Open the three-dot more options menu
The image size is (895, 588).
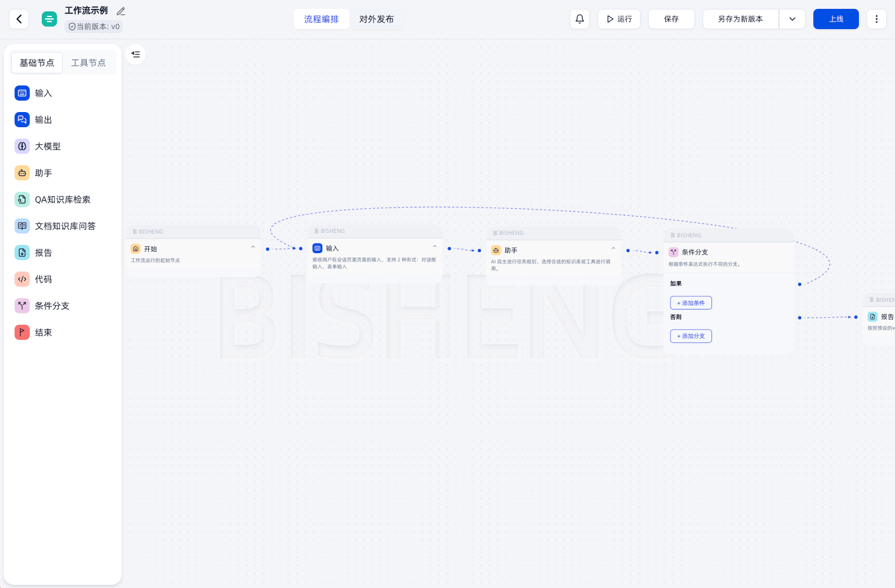[877, 19]
